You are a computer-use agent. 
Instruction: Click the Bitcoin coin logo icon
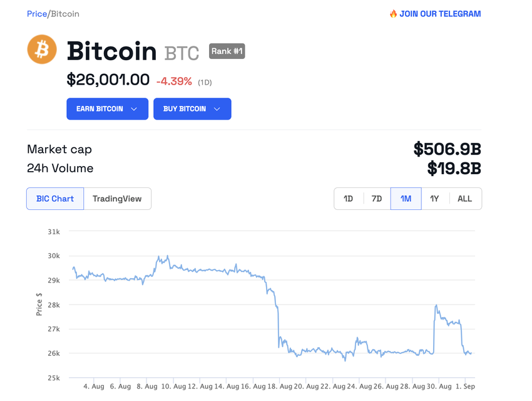(41, 50)
